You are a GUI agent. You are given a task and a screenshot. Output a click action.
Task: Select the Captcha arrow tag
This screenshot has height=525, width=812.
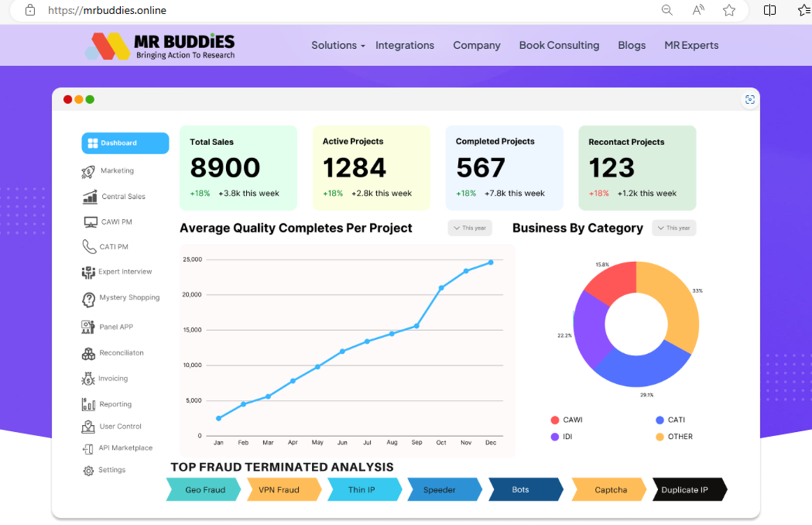click(609, 490)
